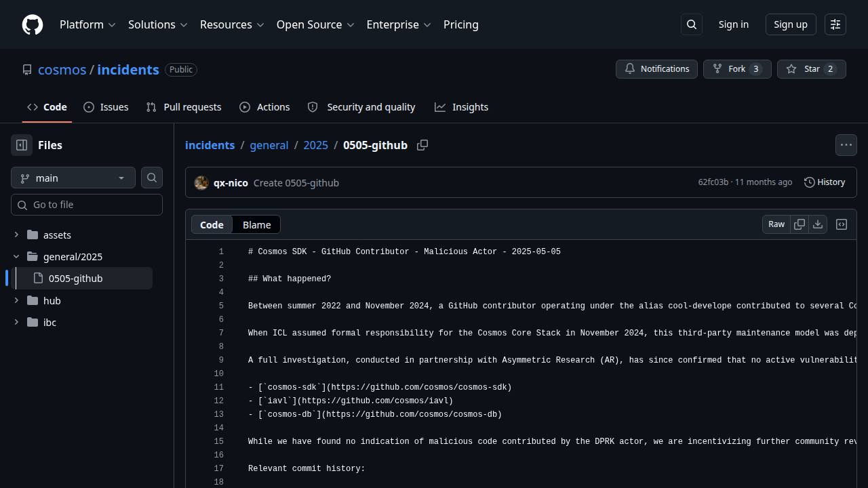Screen dimensions: 868x488
Task: Copy raw file contents icon
Action: 800,224
